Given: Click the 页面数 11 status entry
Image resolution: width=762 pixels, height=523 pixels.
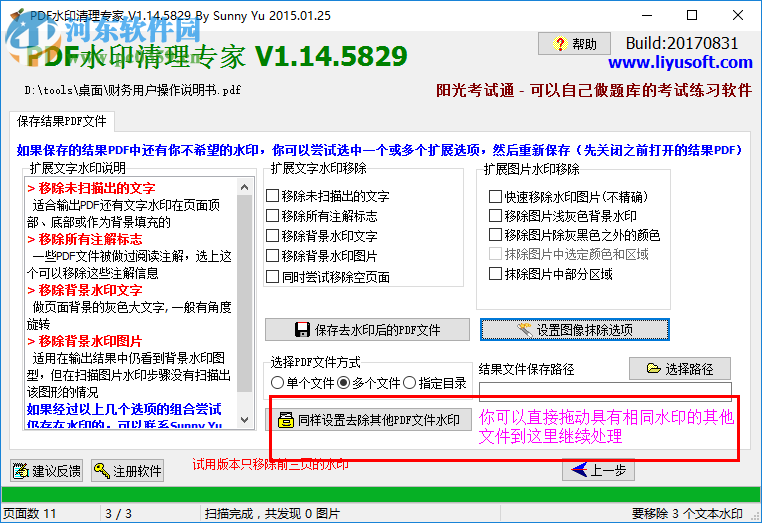Looking at the screenshot, I should click(x=30, y=514).
